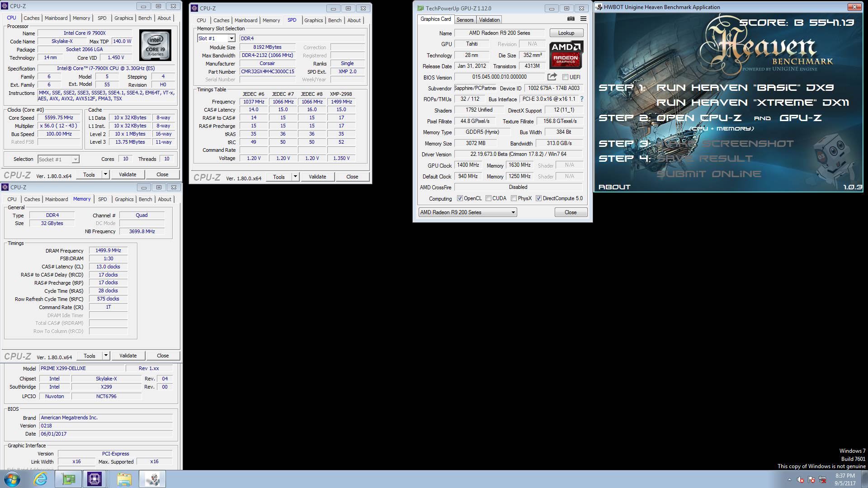
Task: Click the BIOS version 015.045.000.010.000000 field
Action: [x=500, y=77]
